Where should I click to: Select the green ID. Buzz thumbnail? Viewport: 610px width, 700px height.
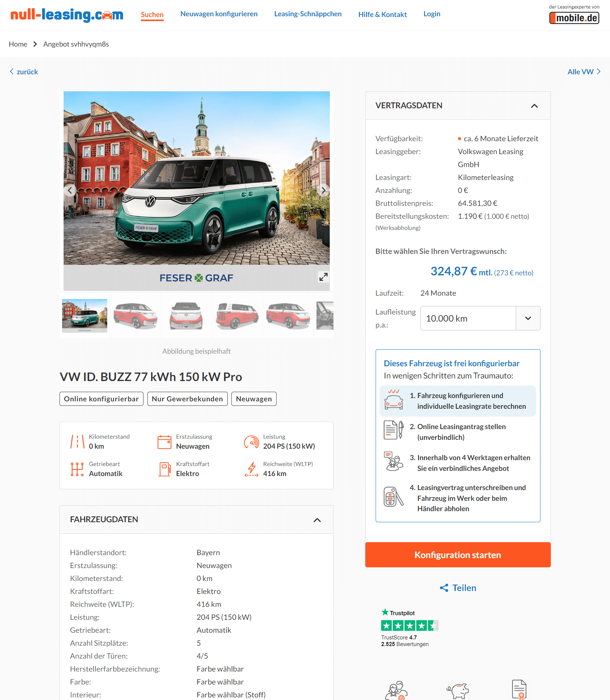(x=85, y=316)
